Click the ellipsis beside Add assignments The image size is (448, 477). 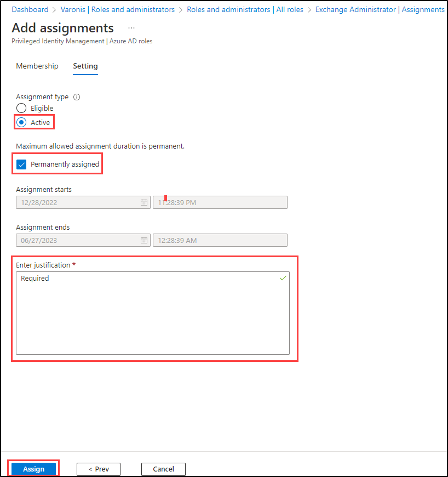[131, 27]
